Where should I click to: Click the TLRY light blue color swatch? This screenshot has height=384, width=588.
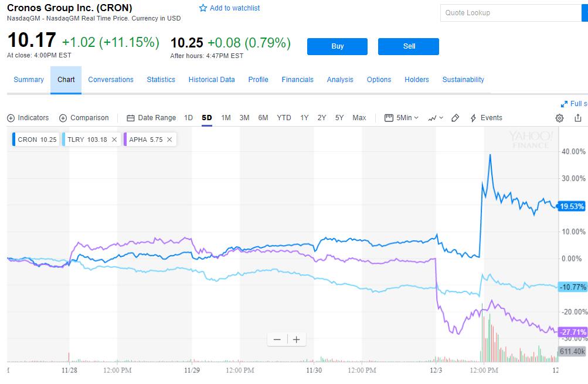[64, 140]
